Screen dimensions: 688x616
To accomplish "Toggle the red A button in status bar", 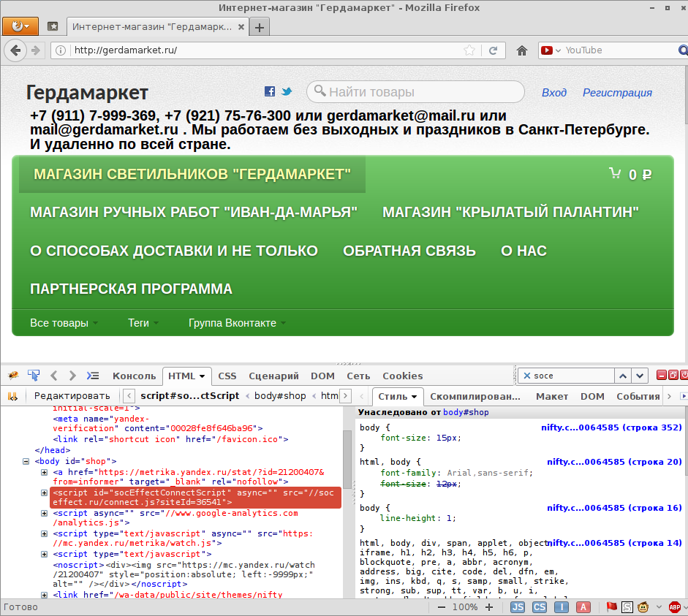I will click(x=583, y=607).
